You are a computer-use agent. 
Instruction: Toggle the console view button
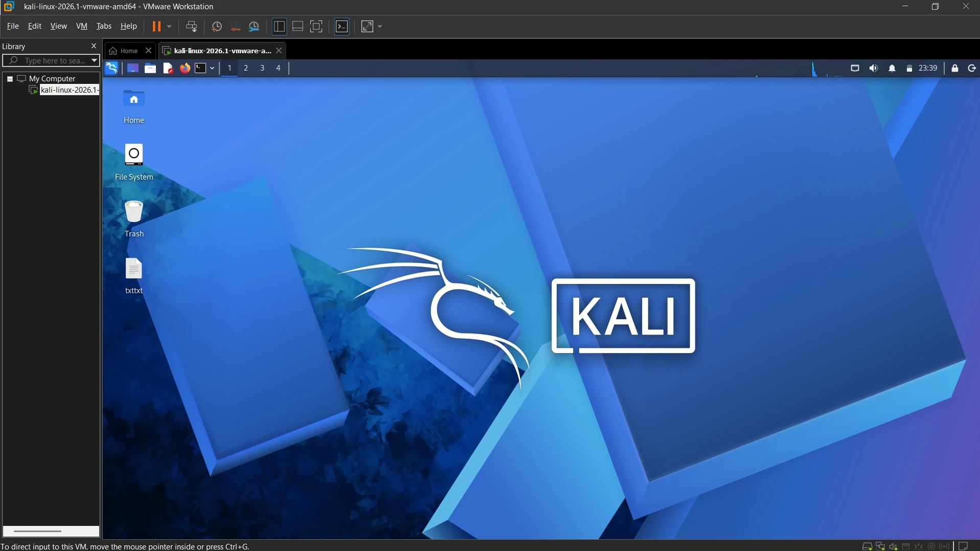click(342, 27)
